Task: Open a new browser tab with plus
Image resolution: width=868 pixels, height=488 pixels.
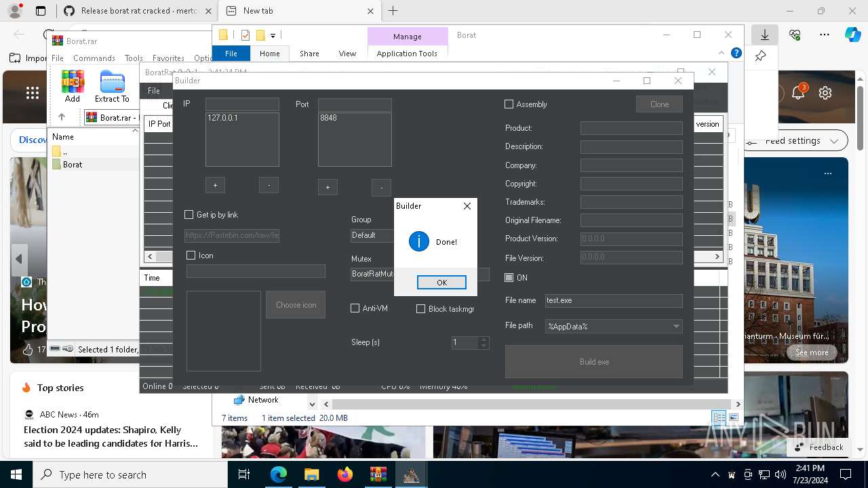Action: (393, 11)
